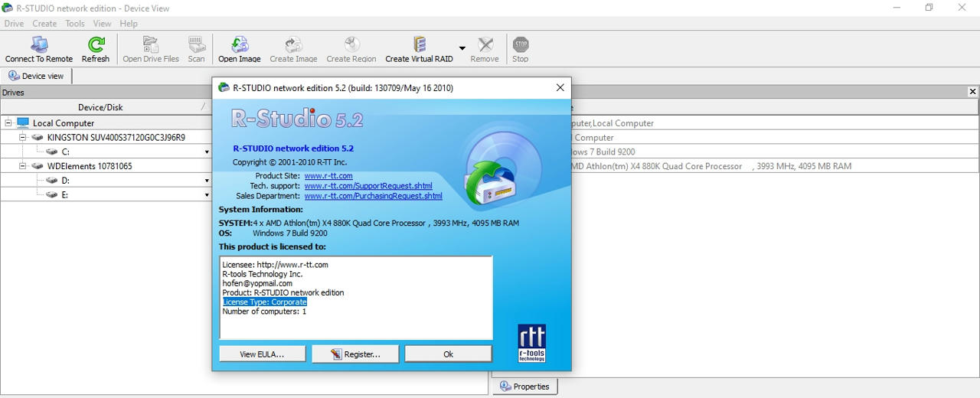The height and width of the screenshot is (398, 980).
Task: Select the D: partition
Action: (66, 181)
